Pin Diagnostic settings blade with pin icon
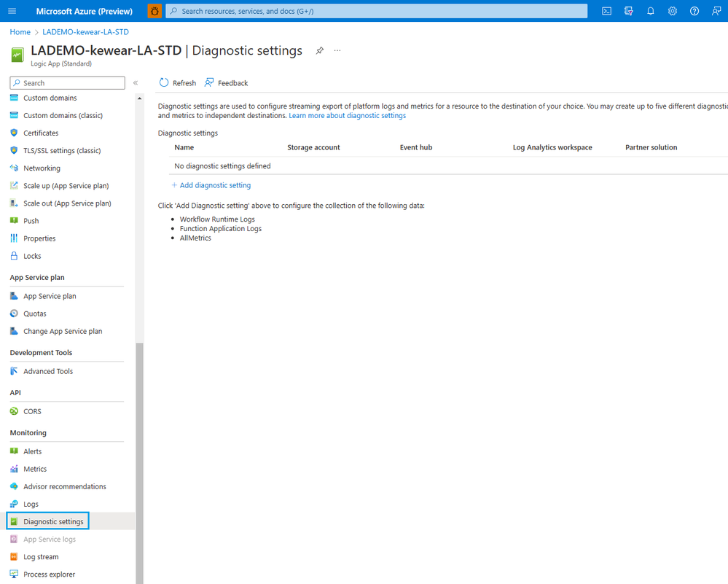Viewport: 728px width, 584px height. [x=319, y=50]
